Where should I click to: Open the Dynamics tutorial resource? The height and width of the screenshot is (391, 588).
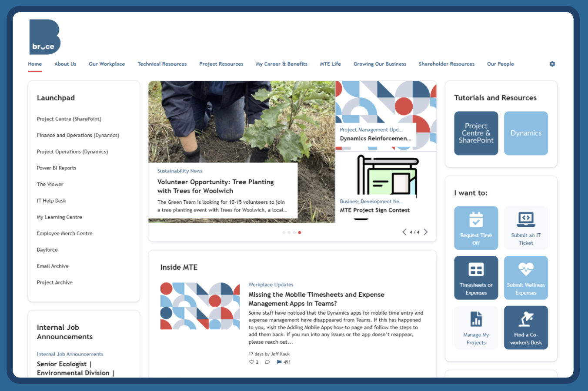(526, 133)
